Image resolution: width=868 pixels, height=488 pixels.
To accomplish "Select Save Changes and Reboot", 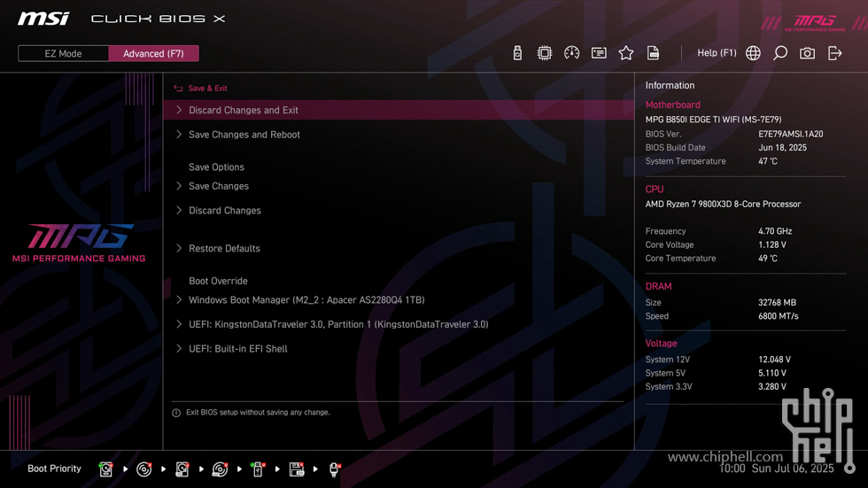I will (399, 135).
